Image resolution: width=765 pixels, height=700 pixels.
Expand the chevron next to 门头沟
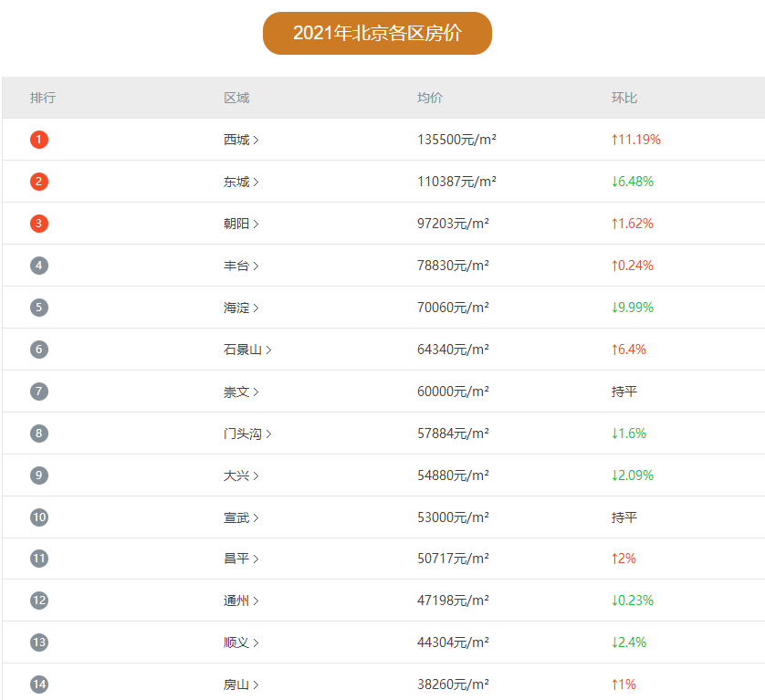[269, 434]
